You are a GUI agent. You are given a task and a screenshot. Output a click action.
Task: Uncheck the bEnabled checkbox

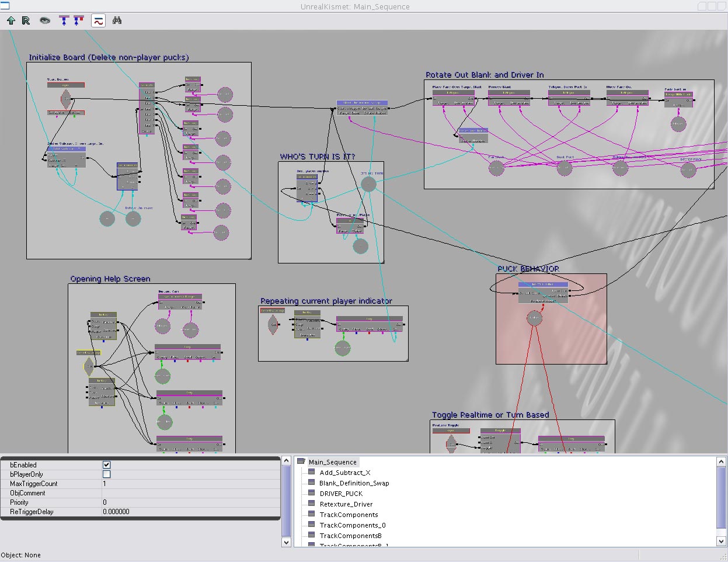[x=106, y=465]
